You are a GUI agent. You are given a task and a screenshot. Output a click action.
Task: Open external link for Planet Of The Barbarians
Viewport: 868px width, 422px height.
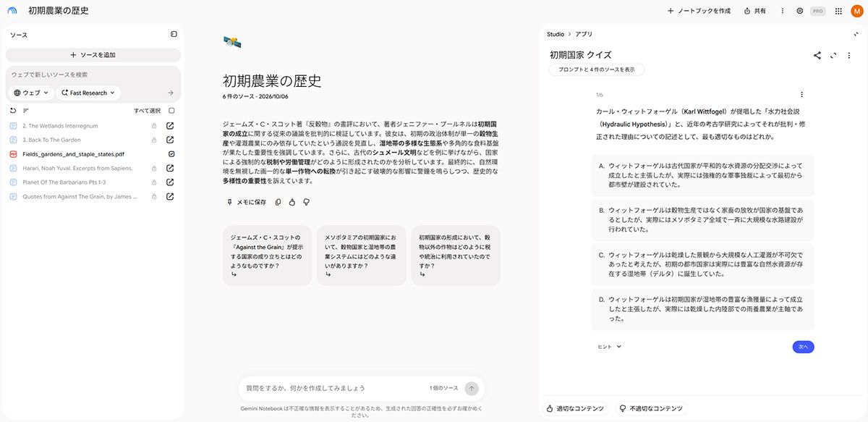tap(171, 182)
